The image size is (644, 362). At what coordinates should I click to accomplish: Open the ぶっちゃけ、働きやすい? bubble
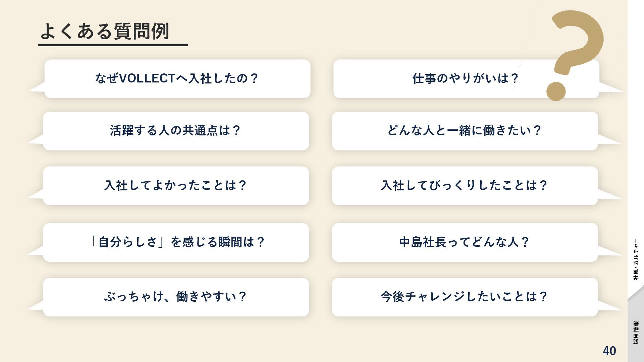click(x=175, y=297)
